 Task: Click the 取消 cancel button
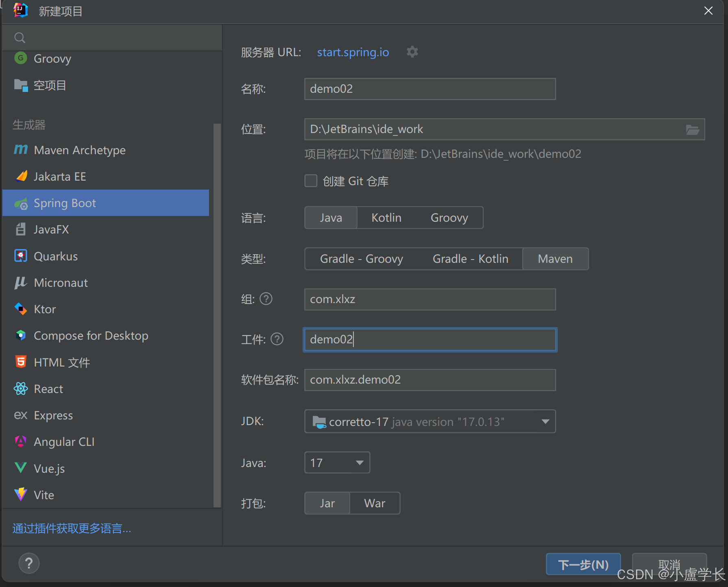(669, 564)
